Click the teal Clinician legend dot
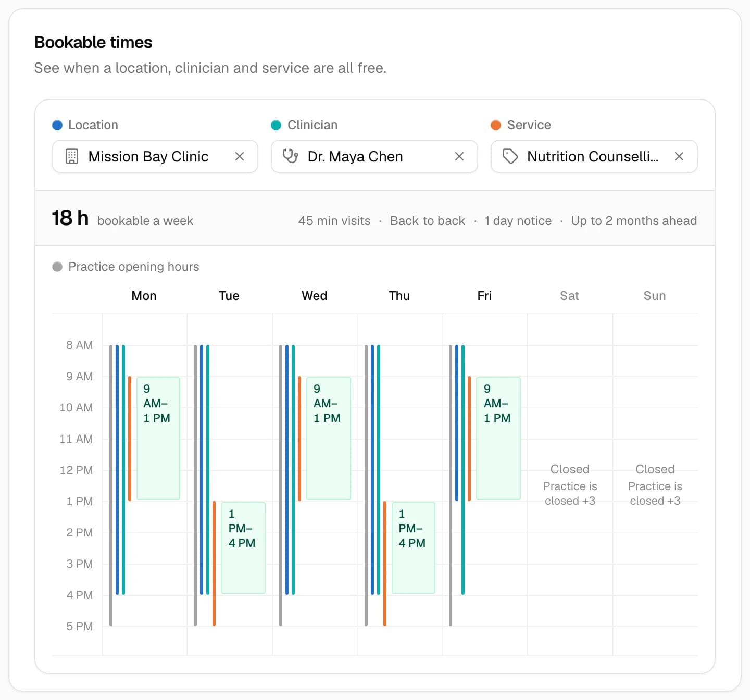 pos(276,125)
